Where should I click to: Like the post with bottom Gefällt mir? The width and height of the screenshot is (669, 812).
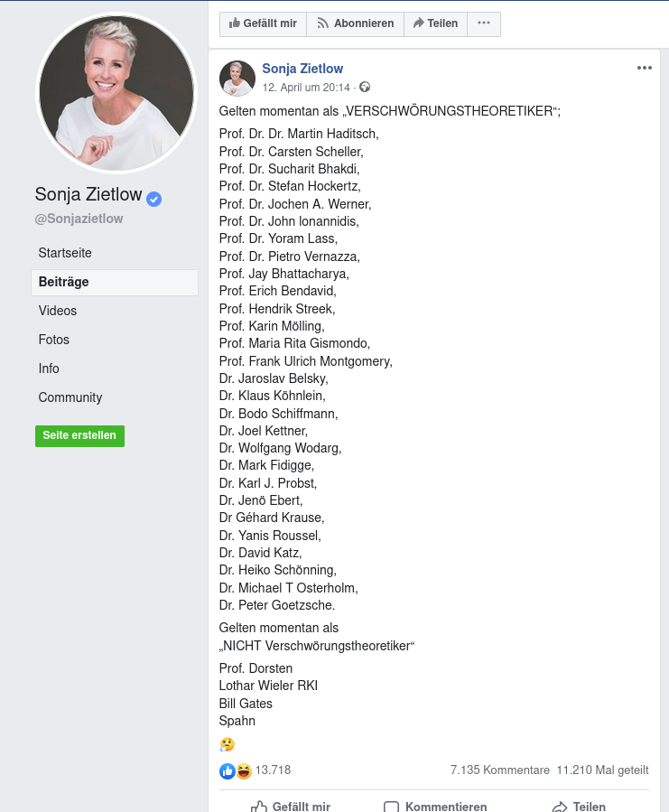click(291, 806)
